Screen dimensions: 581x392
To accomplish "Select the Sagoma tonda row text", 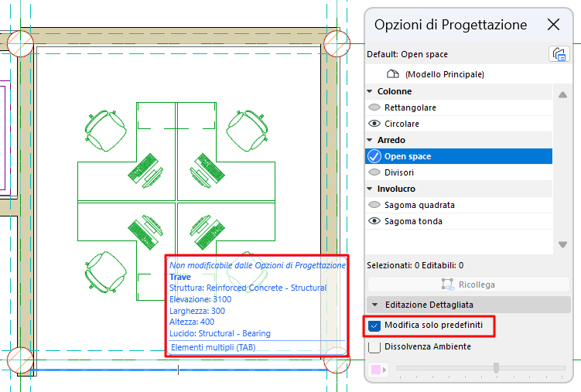I will [413, 221].
